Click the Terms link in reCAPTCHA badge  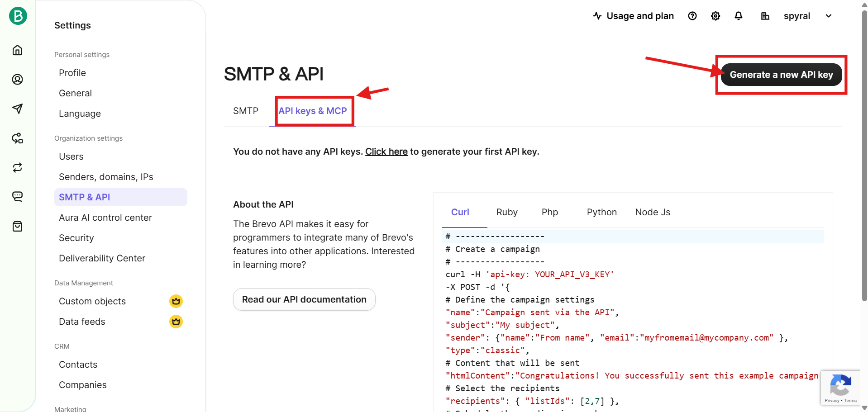[x=850, y=401]
